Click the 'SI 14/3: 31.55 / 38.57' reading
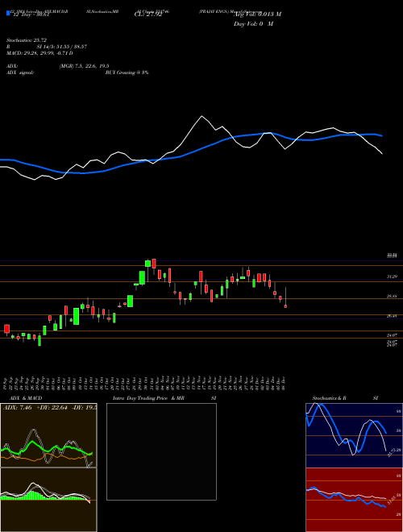This screenshot has height=532, width=403. tap(62, 47)
